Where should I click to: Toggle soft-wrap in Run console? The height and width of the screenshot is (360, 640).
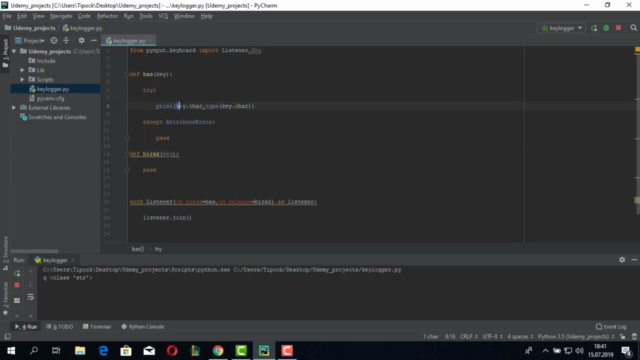click(x=31, y=297)
